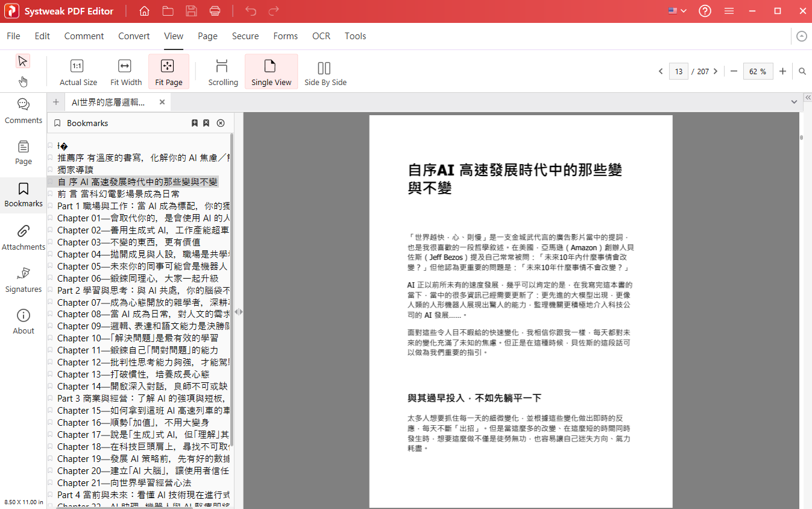Select the arrow selection tool
The width and height of the screenshot is (812, 509).
coord(23,61)
